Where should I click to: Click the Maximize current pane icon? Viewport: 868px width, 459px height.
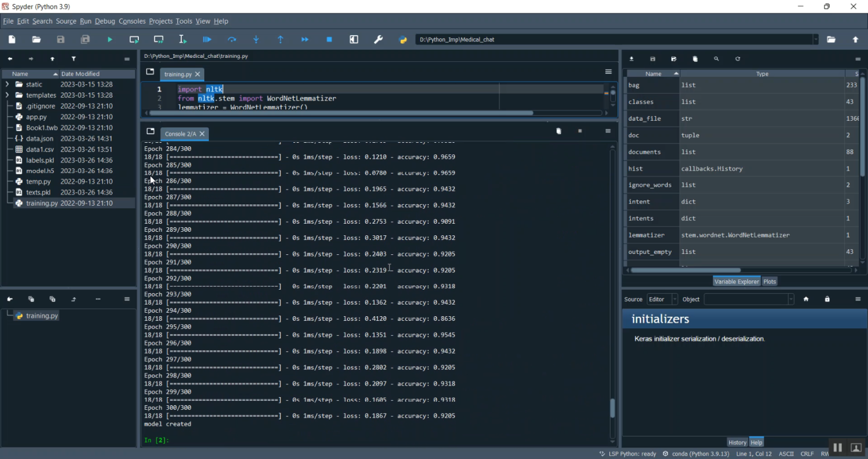354,39
